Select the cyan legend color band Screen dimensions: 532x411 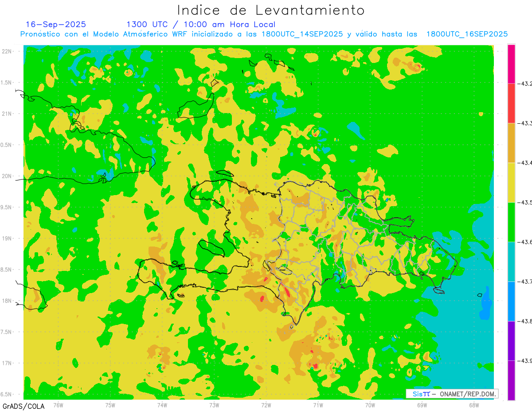coord(511,262)
